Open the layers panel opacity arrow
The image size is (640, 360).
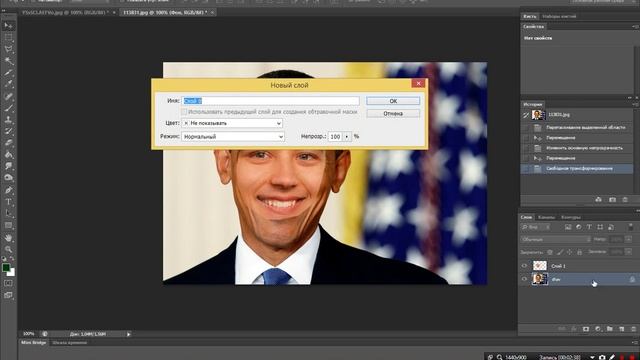[x=629, y=239]
